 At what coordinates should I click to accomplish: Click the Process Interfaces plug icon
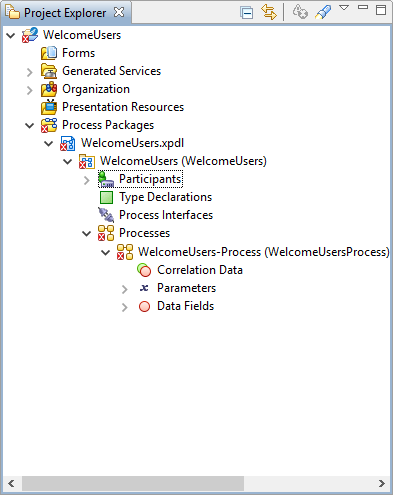[x=106, y=215]
